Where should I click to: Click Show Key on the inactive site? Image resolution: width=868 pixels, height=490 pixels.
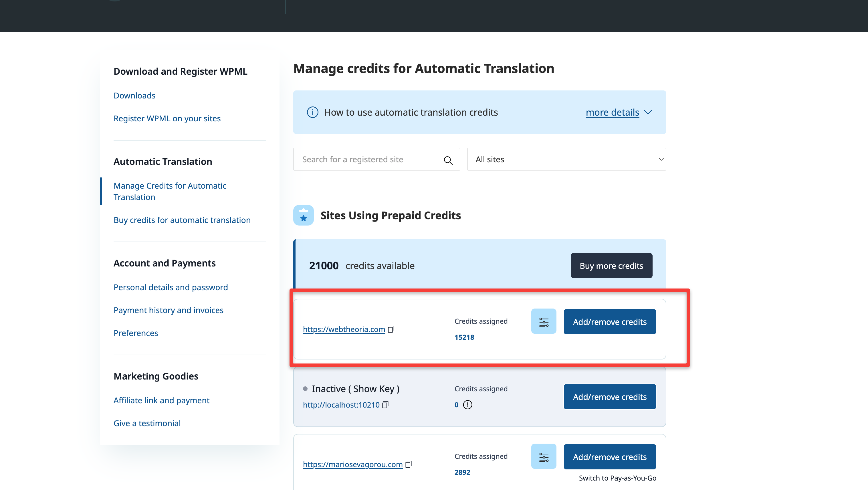[x=374, y=389]
